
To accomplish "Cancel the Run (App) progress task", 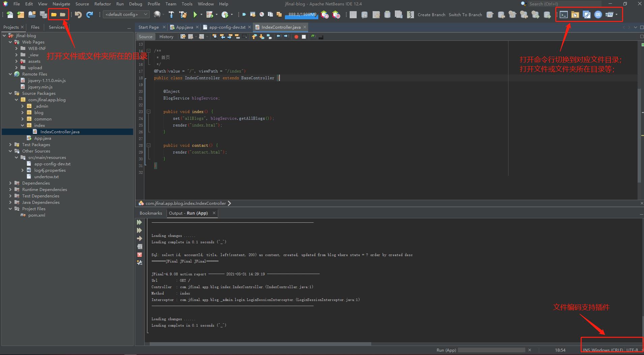I will tap(530, 350).
